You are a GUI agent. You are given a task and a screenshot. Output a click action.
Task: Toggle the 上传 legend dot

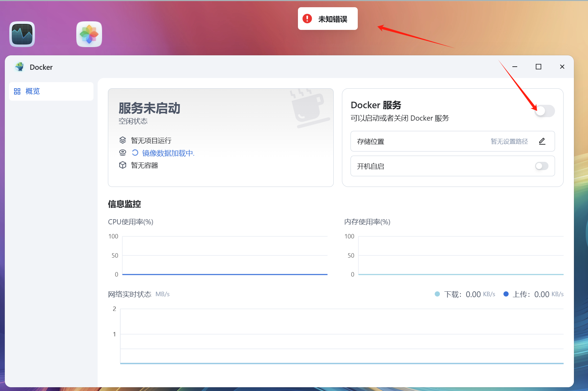[x=506, y=294]
